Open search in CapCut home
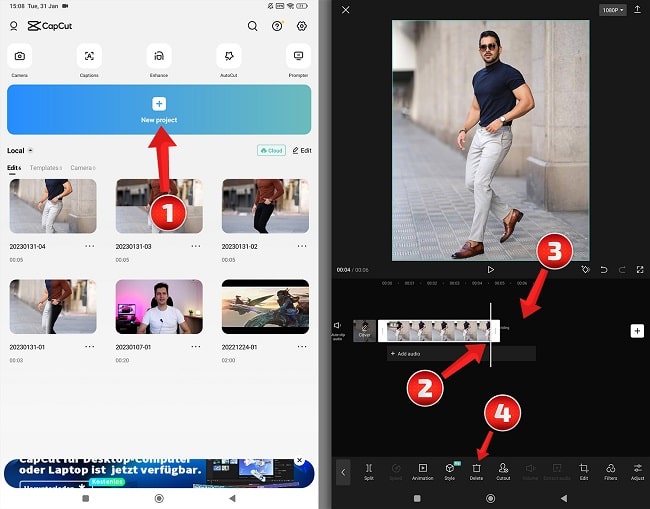The width and height of the screenshot is (650, 509). [x=252, y=26]
